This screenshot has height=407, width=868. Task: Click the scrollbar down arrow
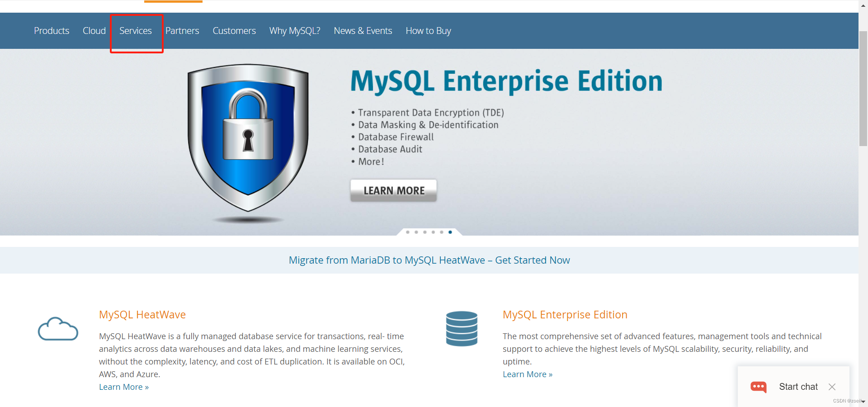coord(863,402)
